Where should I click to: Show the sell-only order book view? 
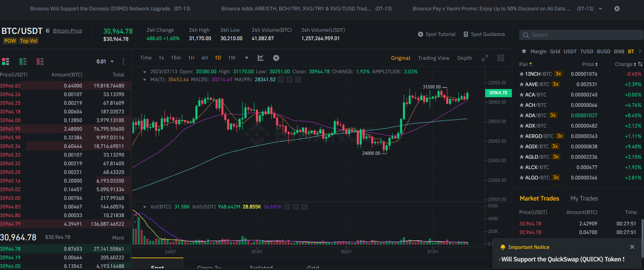click(40, 62)
